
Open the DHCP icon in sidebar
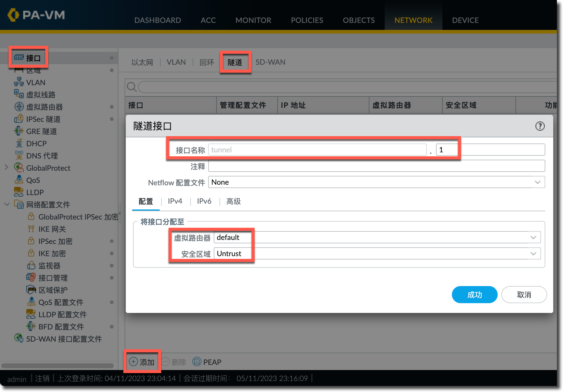click(19, 143)
